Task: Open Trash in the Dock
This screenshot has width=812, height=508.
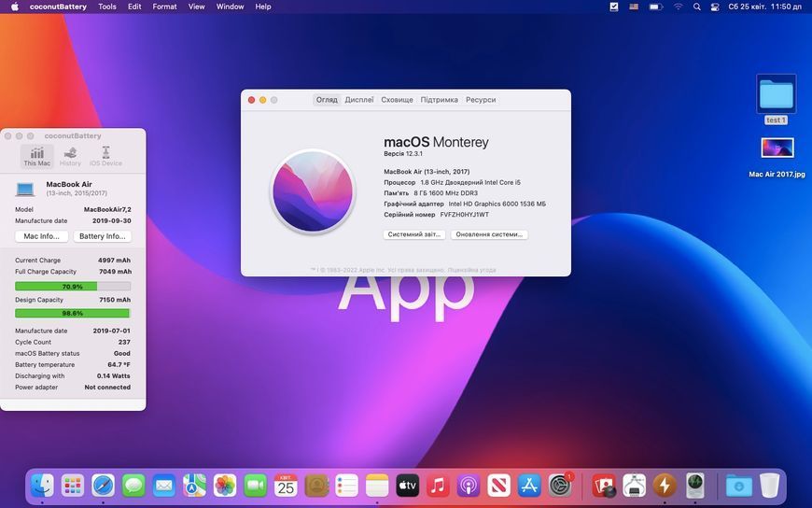Action: [x=770, y=486]
